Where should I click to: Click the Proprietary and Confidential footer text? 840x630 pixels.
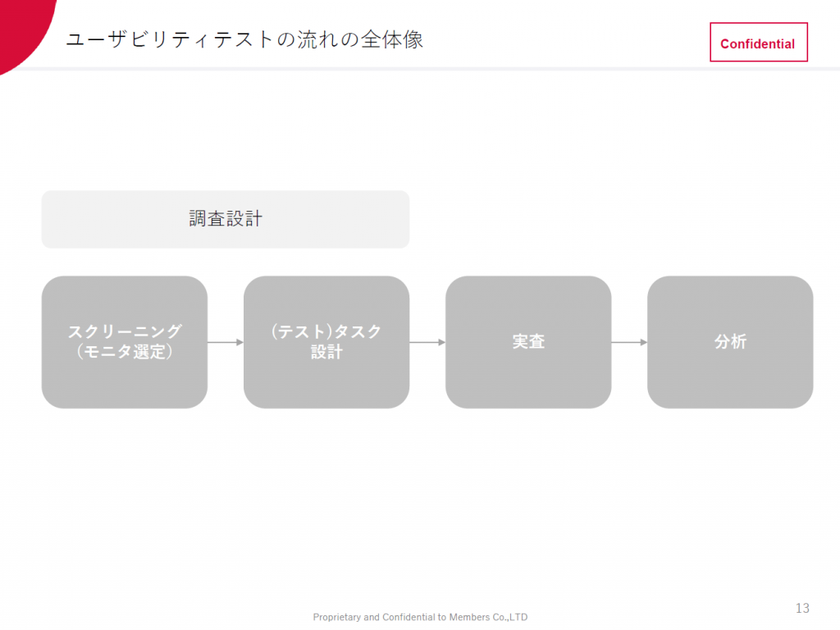tap(420, 617)
